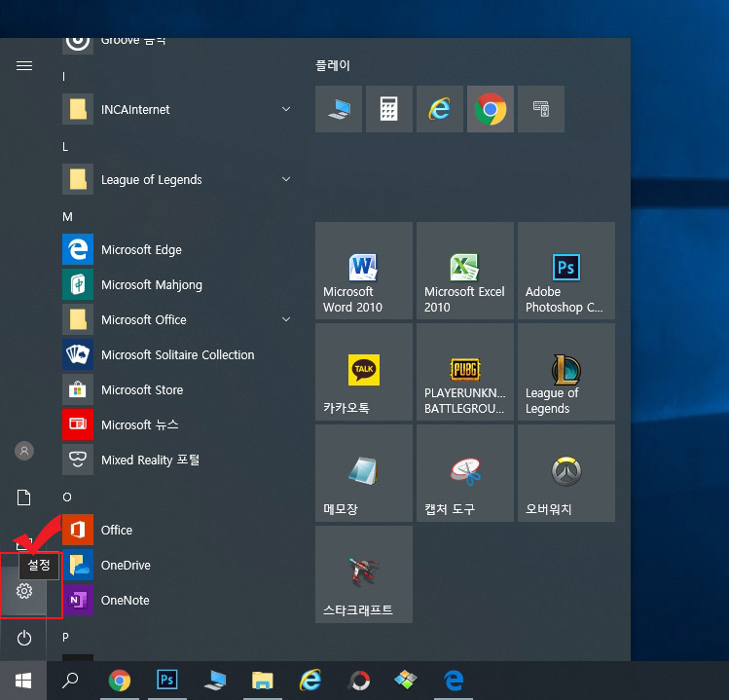Click the letter M group header
The width and height of the screenshot is (729, 700).
point(67,217)
